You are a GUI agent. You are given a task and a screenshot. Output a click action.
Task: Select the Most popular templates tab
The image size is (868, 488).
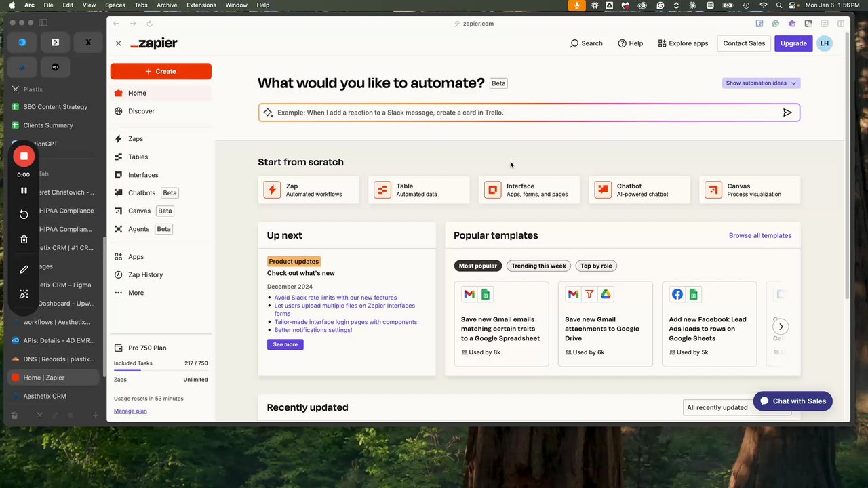(x=478, y=266)
